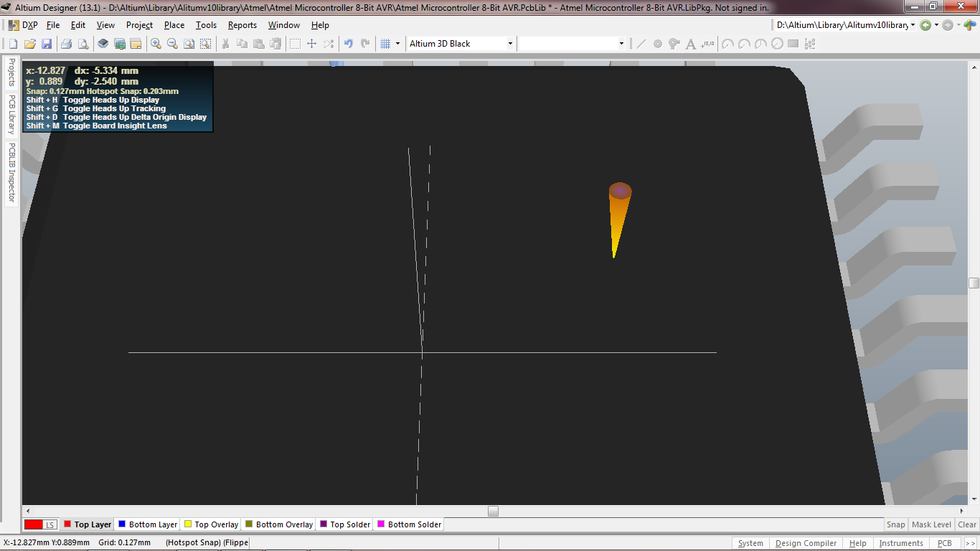Select the red LS layer color swatch
Screen dimensions: 980x551
pyautogui.click(x=34, y=524)
